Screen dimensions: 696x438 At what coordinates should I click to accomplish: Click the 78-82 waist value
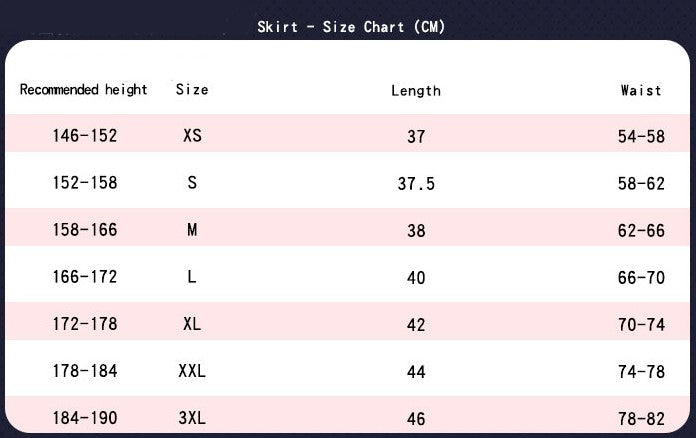pos(641,418)
